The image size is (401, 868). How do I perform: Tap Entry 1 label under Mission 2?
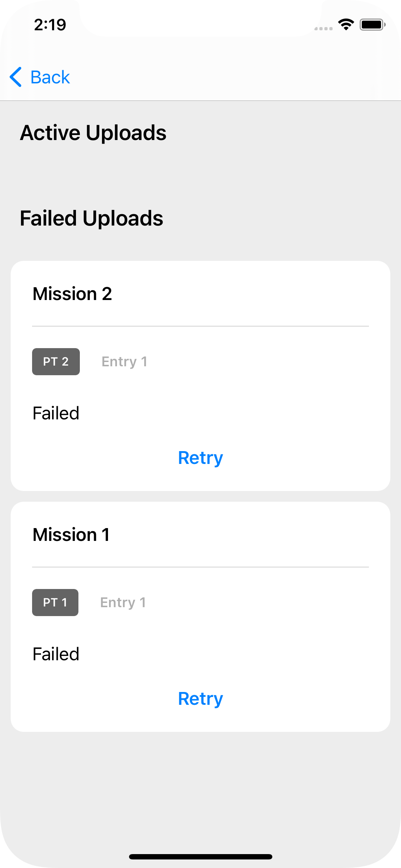(x=124, y=362)
